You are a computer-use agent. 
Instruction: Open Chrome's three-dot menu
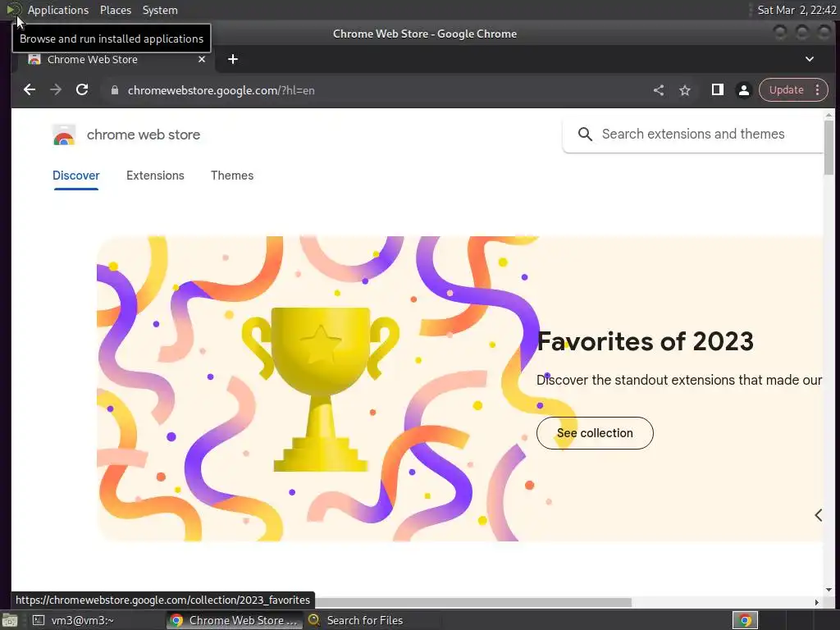[x=818, y=90]
